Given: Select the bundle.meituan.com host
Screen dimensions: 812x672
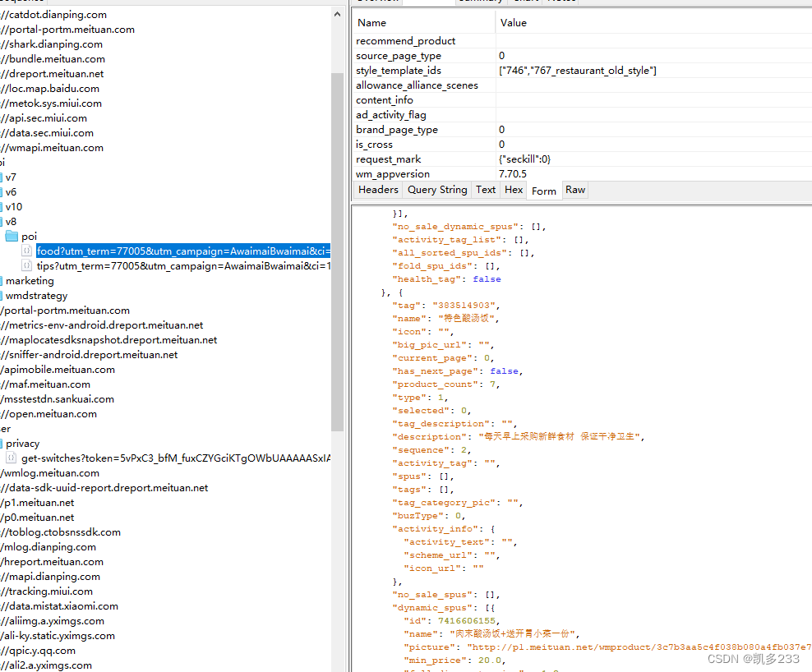Looking at the screenshot, I should click(x=53, y=59).
